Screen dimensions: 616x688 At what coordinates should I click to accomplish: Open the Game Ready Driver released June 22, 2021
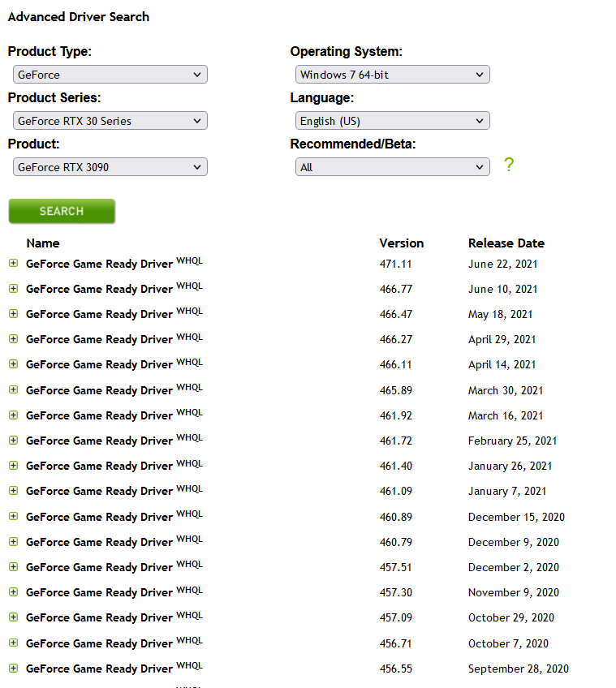click(x=99, y=264)
